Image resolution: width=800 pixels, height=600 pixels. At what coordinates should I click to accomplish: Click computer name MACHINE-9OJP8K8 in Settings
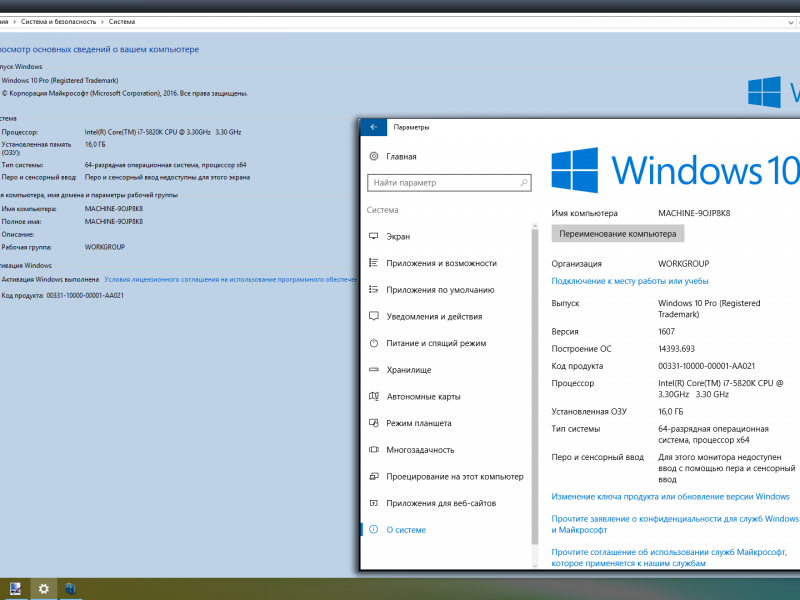694,213
